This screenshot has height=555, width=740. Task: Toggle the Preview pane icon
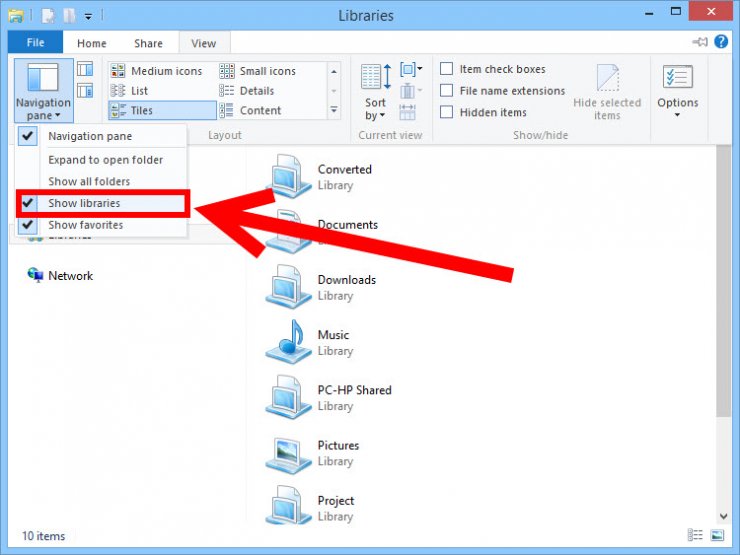(85, 69)
